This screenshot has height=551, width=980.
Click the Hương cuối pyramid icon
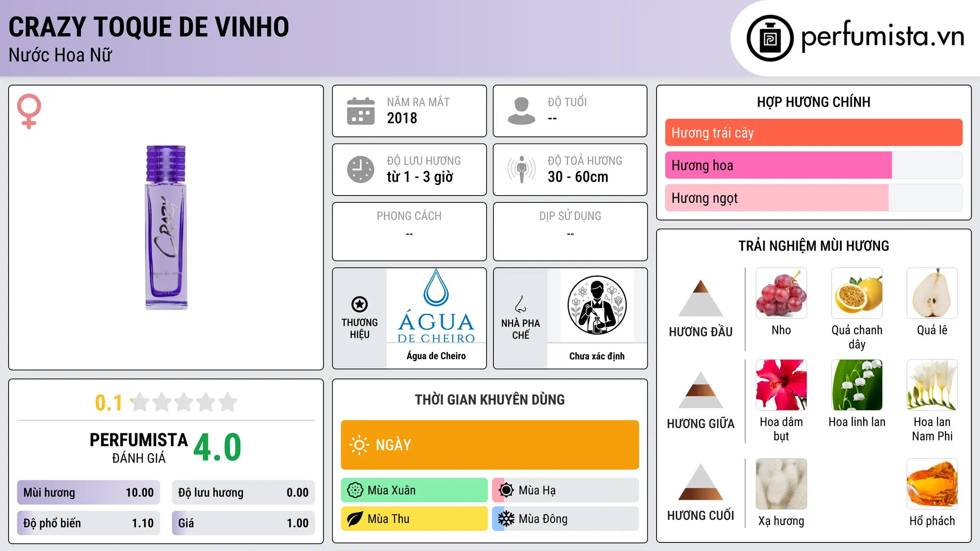tap(701, 482)
